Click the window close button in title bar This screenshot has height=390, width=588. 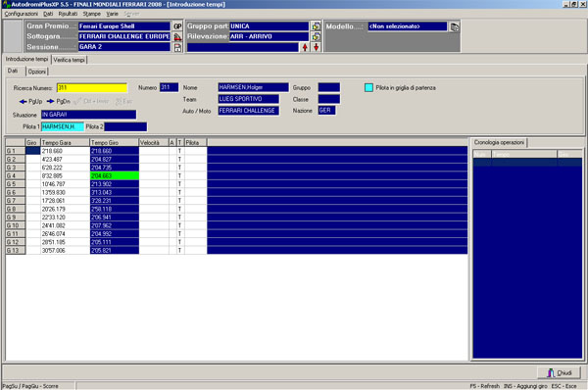point(583,4)
